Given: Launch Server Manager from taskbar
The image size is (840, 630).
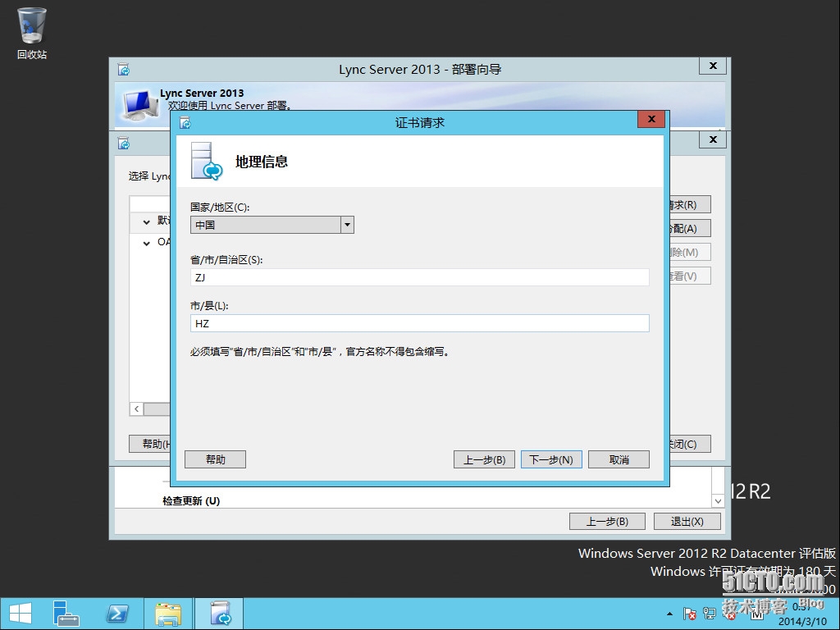Looking at the screenshot, I should [x=66, y=614].
